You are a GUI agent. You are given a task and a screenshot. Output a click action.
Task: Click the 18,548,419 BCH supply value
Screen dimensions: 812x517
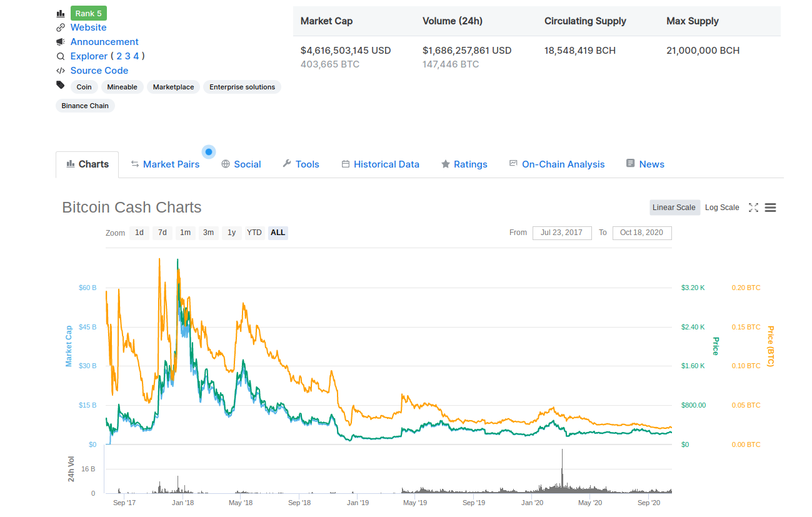point(580,51)
